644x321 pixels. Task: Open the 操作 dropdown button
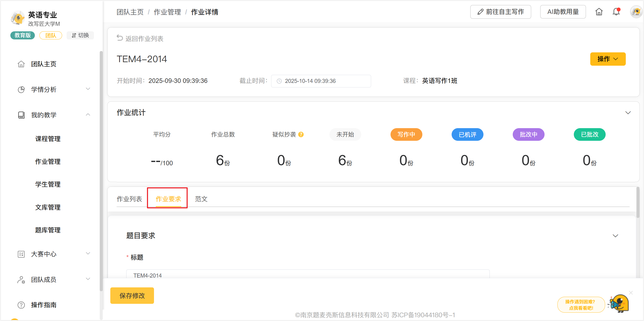coord(608,59)
